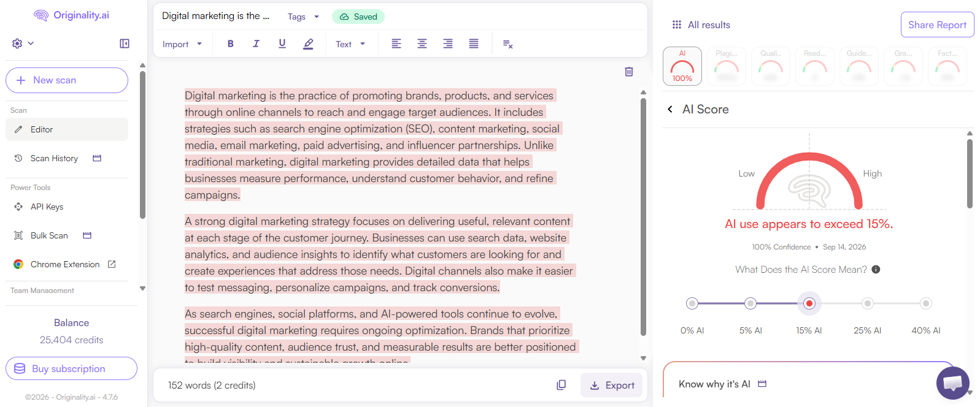Screen dimensions: 980x407
Task: Open the settings gear menu
Action: coord(17,44)
